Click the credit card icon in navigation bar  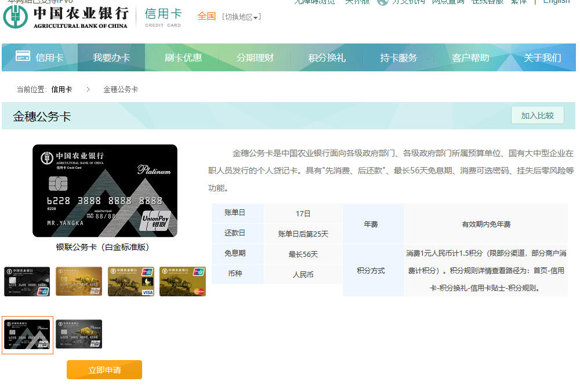[23, 56]
